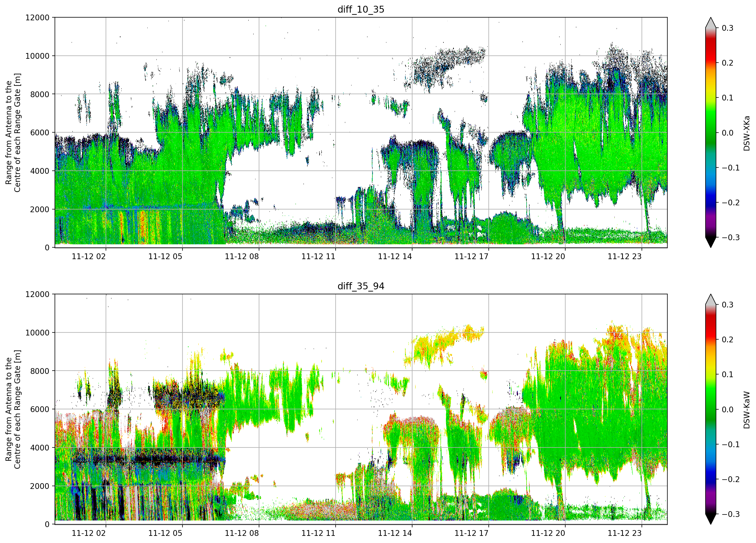Click the 11-12 08 tick under diff_35_94

coord(242,533)
